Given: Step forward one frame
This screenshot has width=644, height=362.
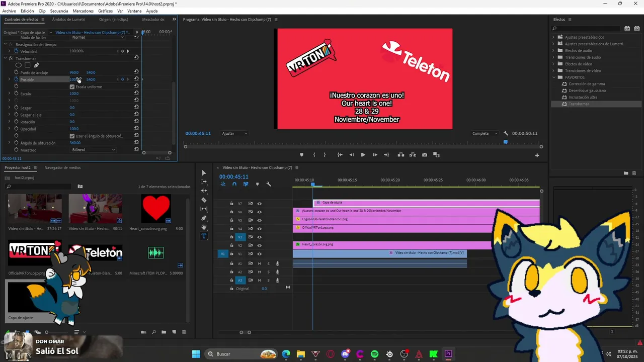Looking at the screenshot, I should point(375,155).
